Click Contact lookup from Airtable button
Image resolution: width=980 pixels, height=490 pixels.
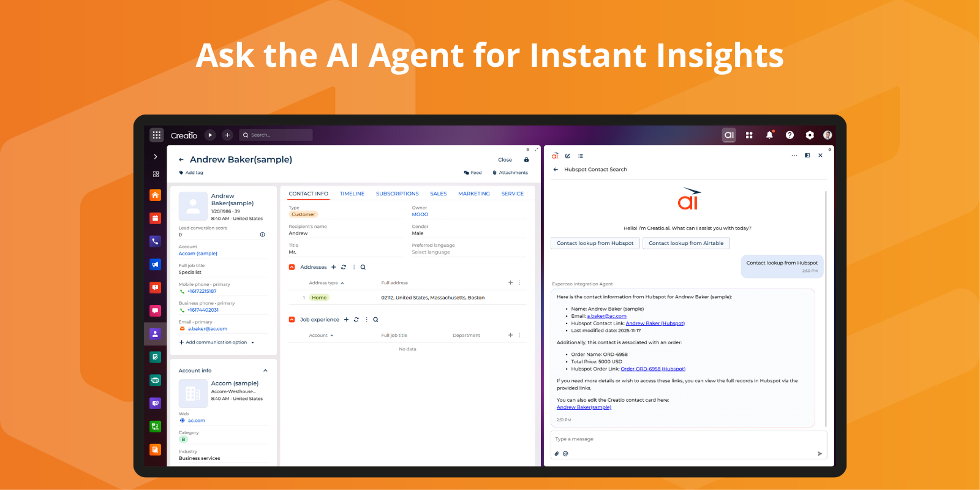click(686, 243)
